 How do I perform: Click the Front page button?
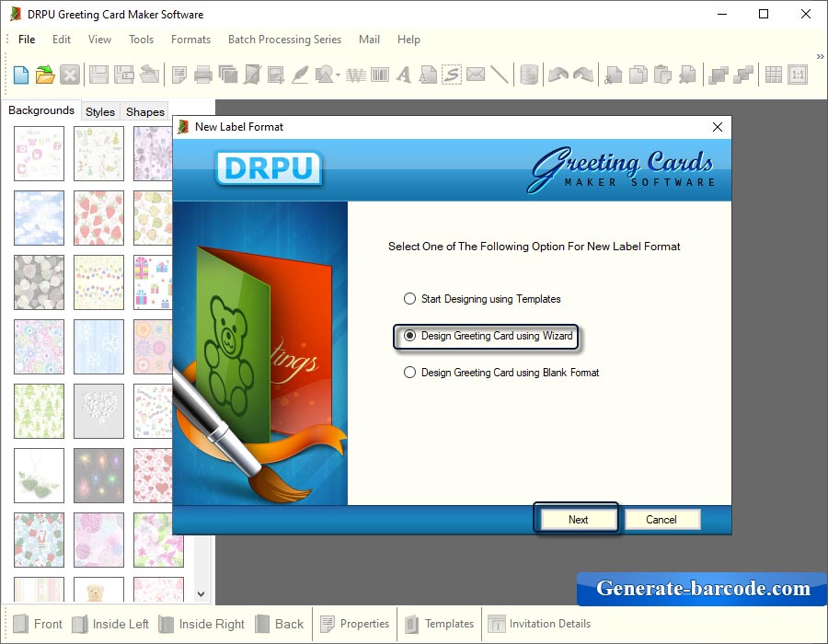[38, 624]
